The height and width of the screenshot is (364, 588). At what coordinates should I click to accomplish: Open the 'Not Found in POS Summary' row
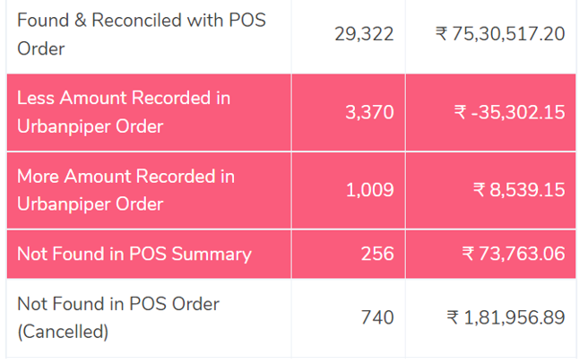pos(291,254)
